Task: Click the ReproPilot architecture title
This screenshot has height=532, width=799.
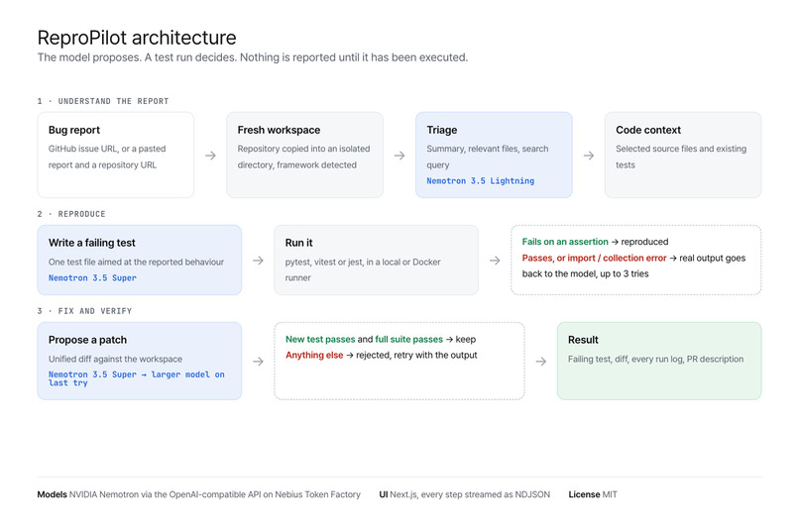Action: click(137, 39)
